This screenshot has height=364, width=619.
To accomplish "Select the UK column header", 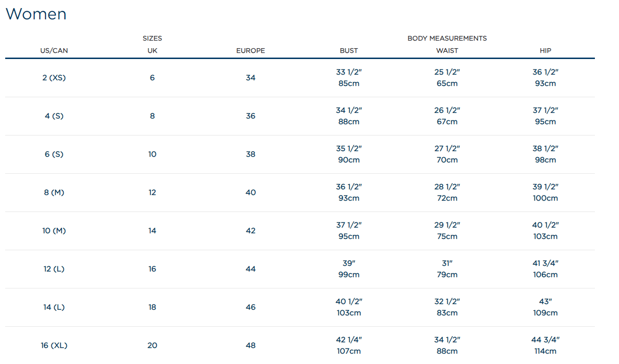I will tap(152, 51).
